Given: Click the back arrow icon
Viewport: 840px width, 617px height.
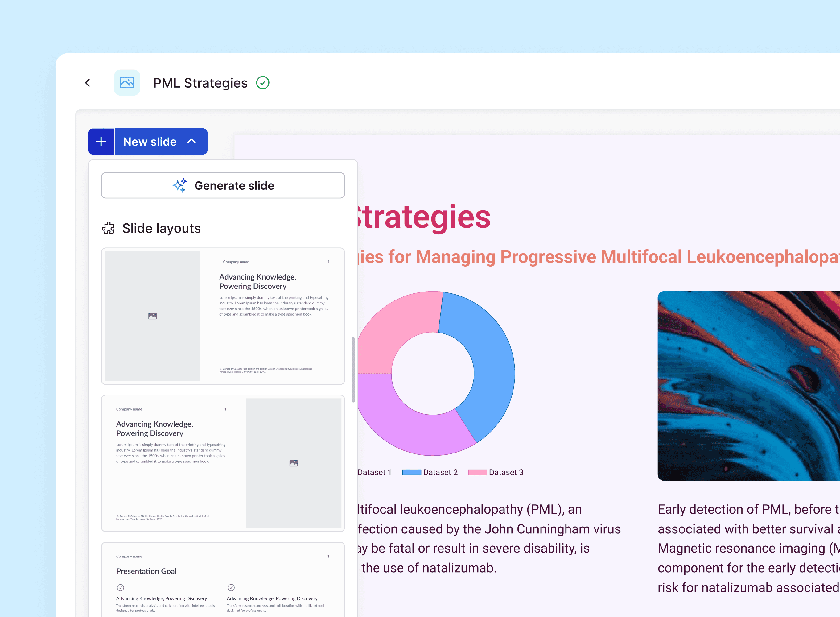Looking at the screenshot, I should click(88, 83).
